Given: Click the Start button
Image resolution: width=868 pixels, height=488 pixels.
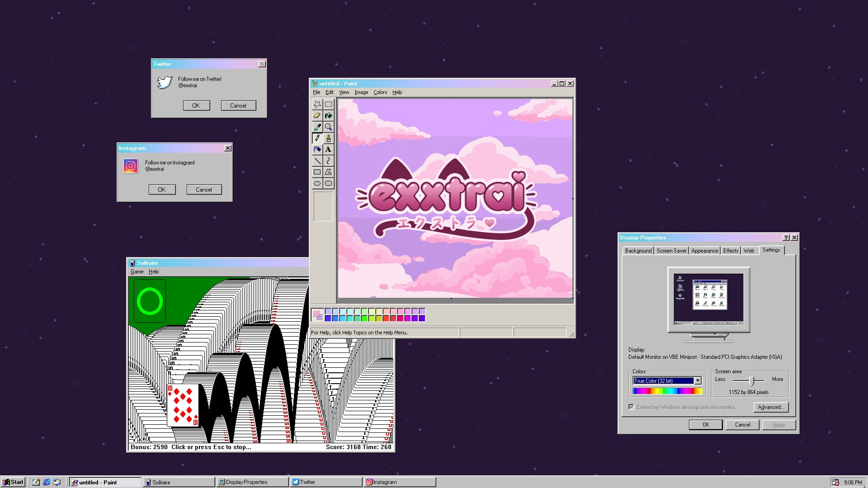Looking at the screenshot, I should [13, 482].
